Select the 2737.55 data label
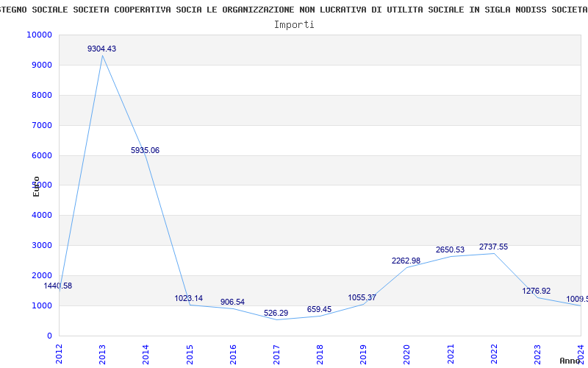 (493, 247)
